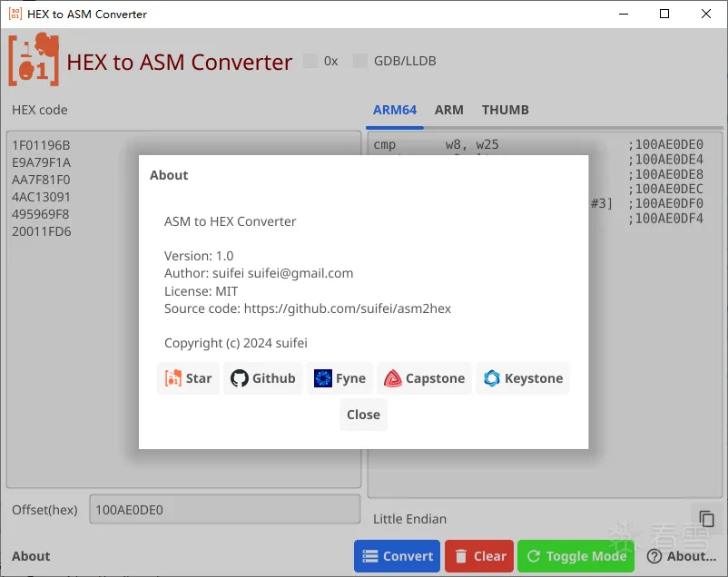
Task: Click the License: MIT text
Action: pos(201,291)
